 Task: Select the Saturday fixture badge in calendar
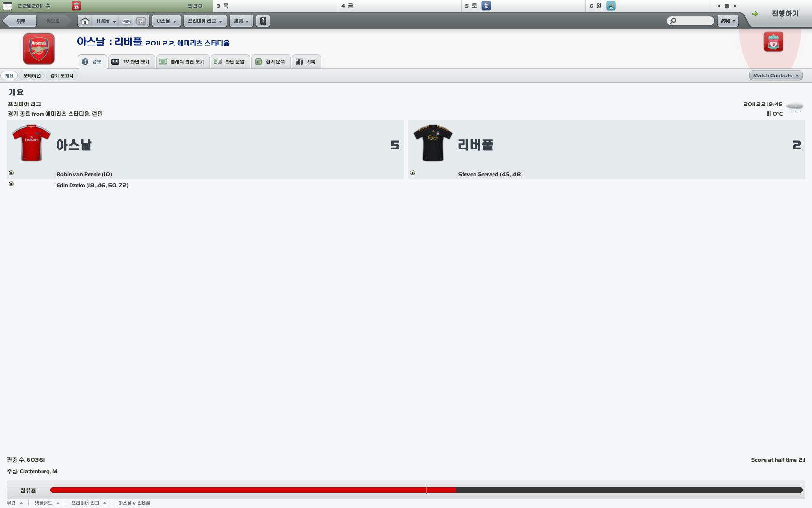pos(486,6)
